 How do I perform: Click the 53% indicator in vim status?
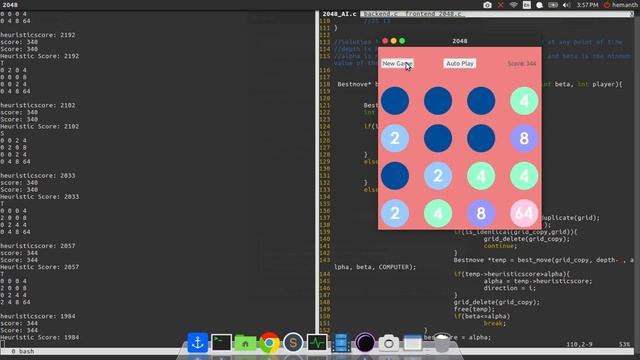pyautogui.click(x=624, y=344)
